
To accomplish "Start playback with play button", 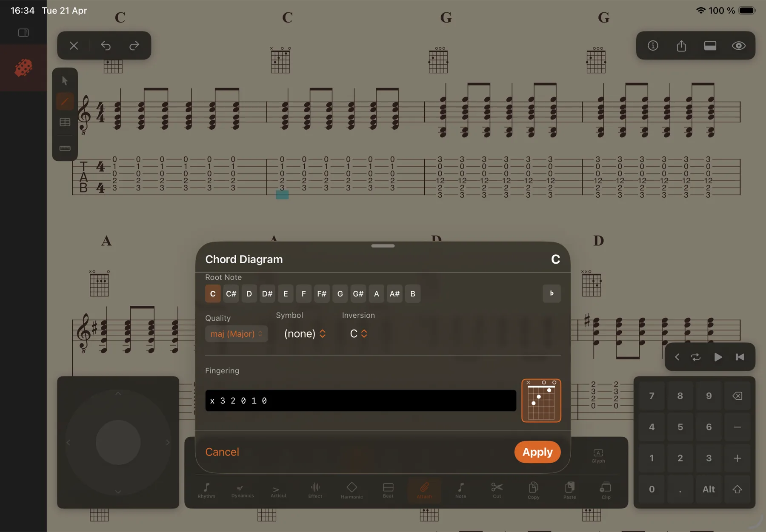I will point(718,357).
